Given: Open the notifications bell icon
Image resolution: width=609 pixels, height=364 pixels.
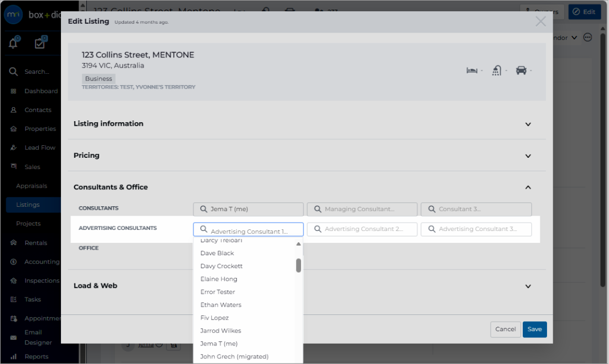Looking at the screenshot, I should click(x=13, y=43).
